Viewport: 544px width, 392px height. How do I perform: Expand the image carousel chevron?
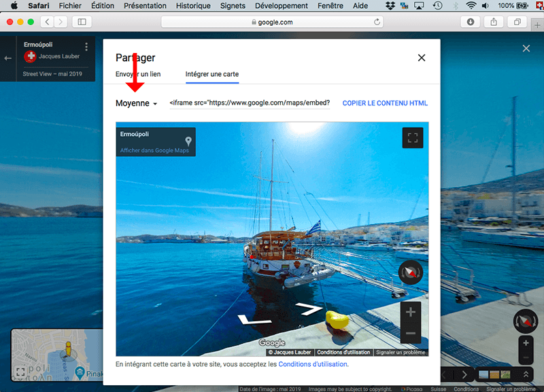(x=526, y=374)
